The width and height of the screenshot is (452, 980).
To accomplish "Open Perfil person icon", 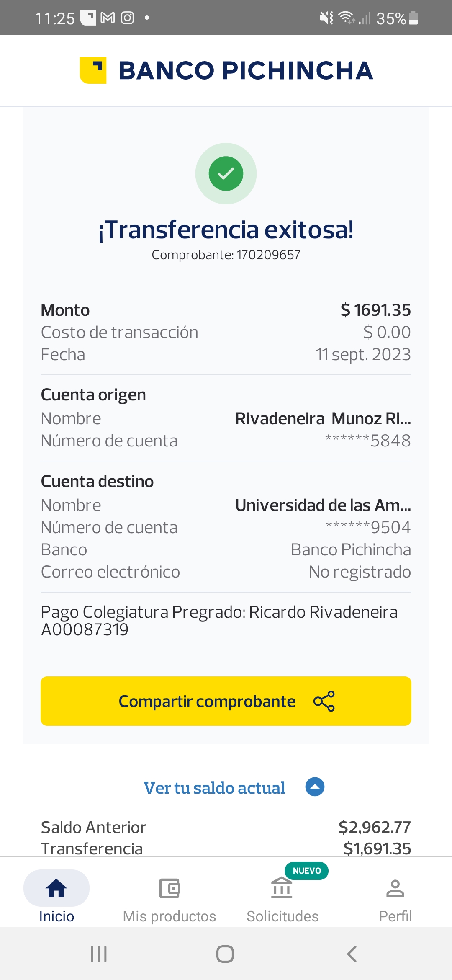I will coord(395,888).
